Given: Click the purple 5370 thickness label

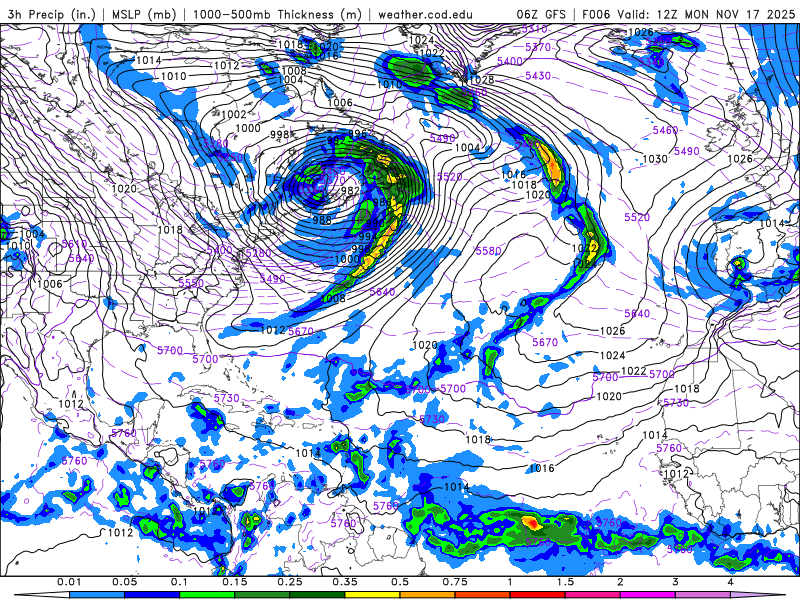Looking at the screenshot, I should (538, 47).
